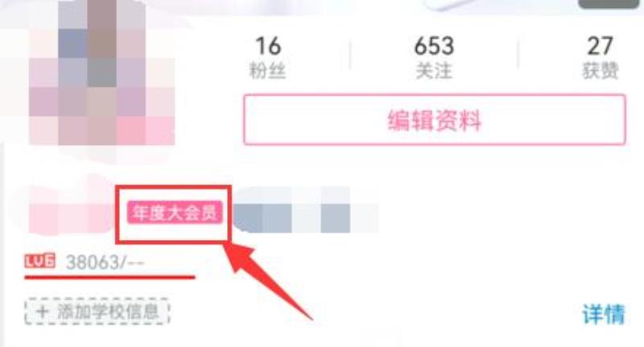Screen dimensions: 644x347
Task: Open the 粉丝 fans list
Action: 268,57
